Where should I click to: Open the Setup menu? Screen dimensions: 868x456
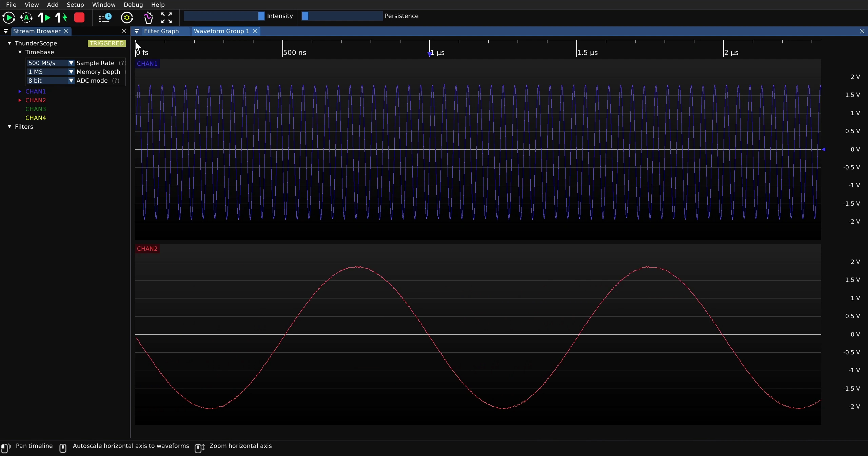pos(75,5)
